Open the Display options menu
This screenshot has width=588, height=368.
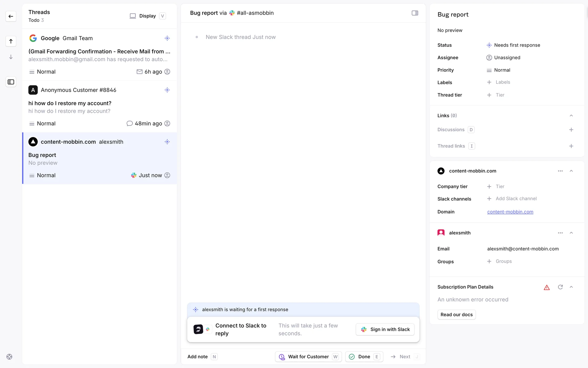pos(148,16)
